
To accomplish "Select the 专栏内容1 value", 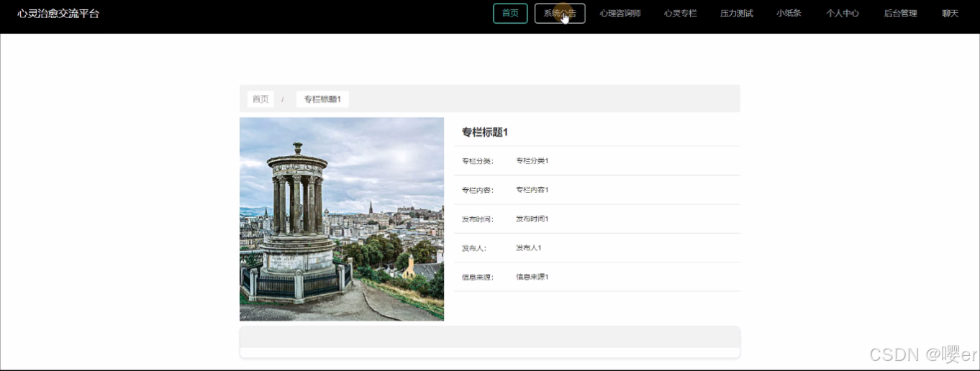I will pos(532,190).
